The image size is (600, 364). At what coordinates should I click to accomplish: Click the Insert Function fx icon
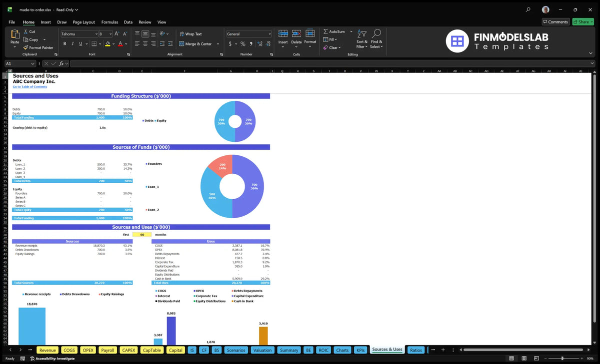(61, 63)
